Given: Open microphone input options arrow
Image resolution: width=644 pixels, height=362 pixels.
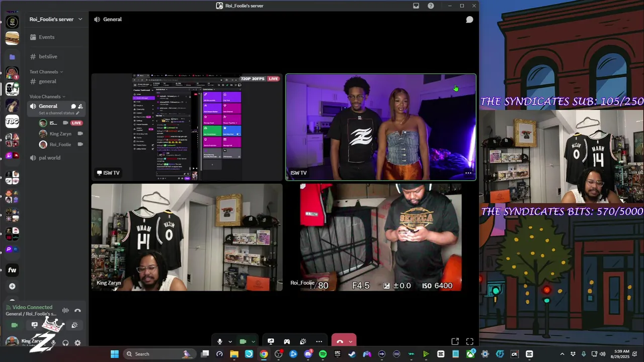Looking at the screenshot, I should [x=230, y=342].
